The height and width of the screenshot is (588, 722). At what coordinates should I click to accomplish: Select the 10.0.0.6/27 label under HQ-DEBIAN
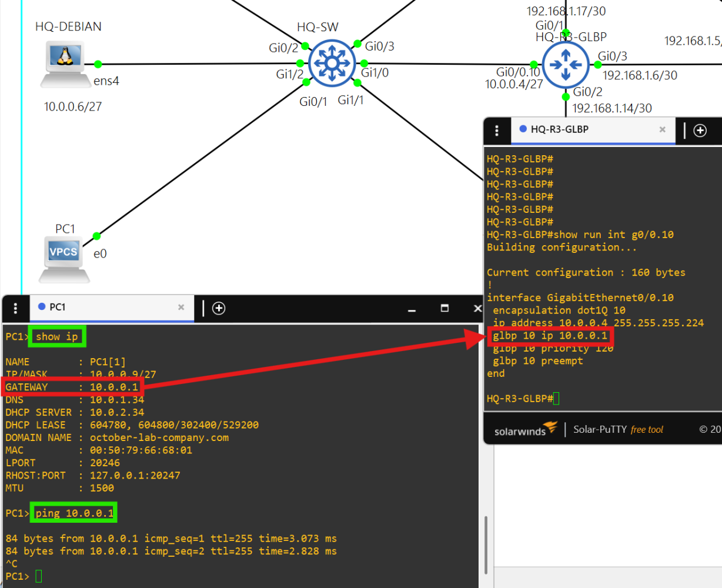tap(73, 107)
